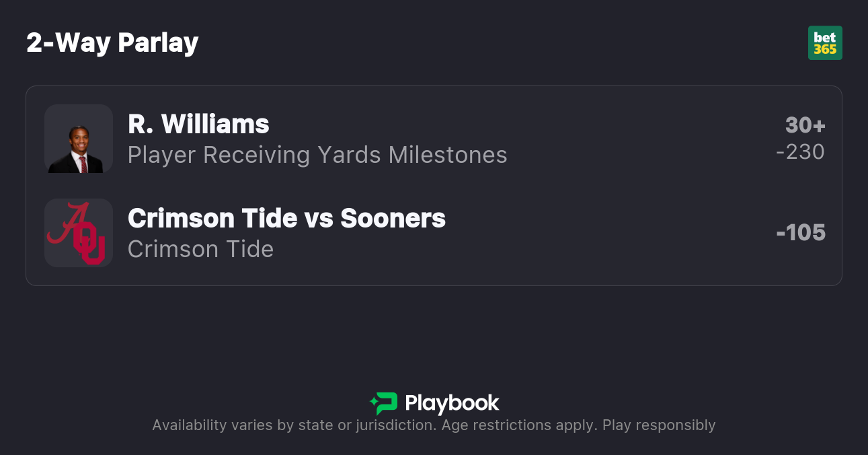868x455 pixels.
Task: Click the green Playbook logo icon
Action: click(x=384, y=403)
